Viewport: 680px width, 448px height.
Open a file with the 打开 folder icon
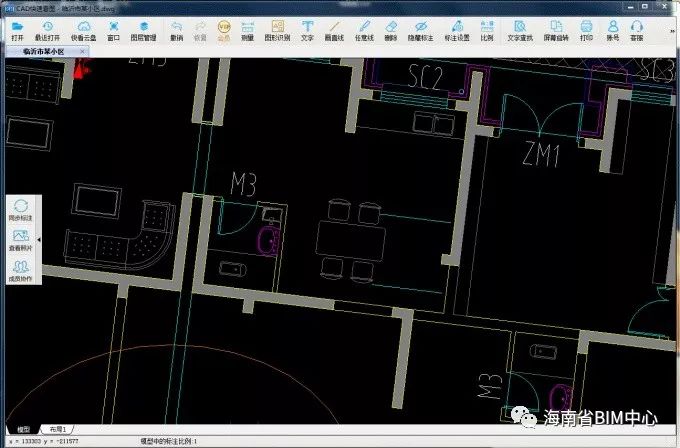[17, 30]
